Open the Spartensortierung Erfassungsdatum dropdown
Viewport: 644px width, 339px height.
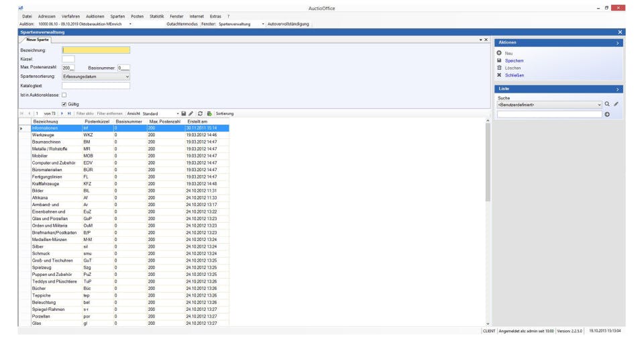127,77
